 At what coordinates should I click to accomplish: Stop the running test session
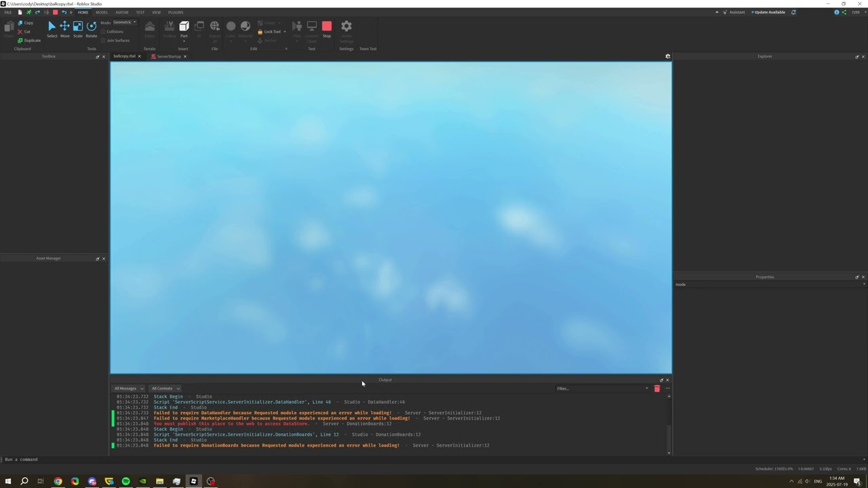(327, 28)
